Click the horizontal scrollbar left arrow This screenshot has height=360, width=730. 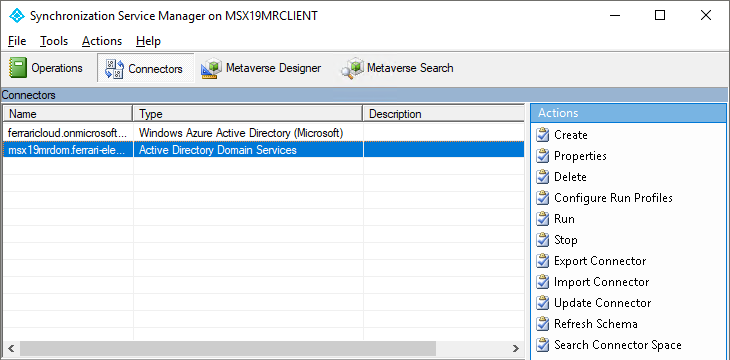12,348
